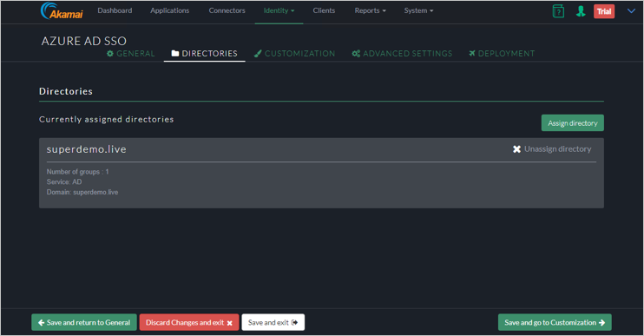This screenshot has height=336, width=644.
Task: Expand the blue chevron menu at top right
Action: [x=631, y=10]
